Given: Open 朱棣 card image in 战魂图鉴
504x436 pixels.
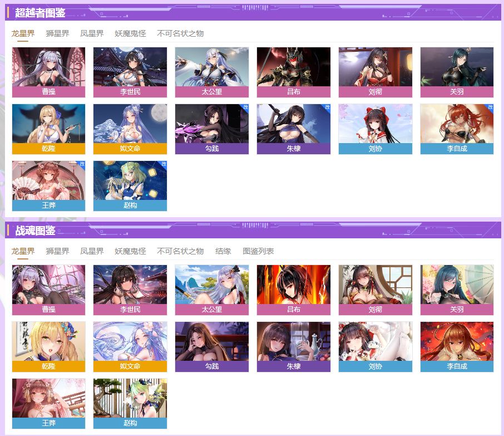Looking at the screenshot, I should click(x=294, y=341).
